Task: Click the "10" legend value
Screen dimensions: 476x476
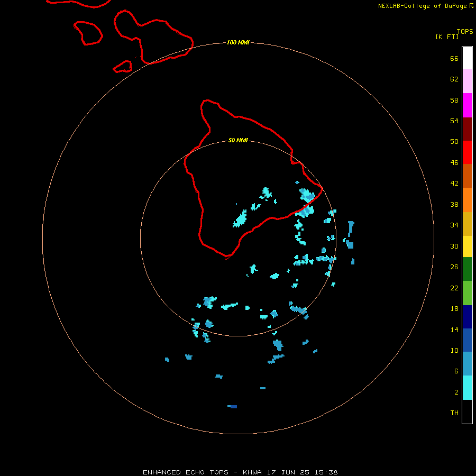Action: click(x=454, y=350)
